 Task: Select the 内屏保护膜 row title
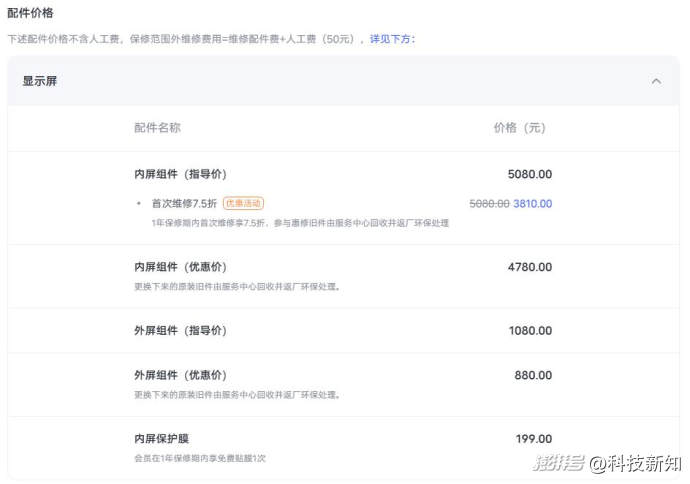161,439
